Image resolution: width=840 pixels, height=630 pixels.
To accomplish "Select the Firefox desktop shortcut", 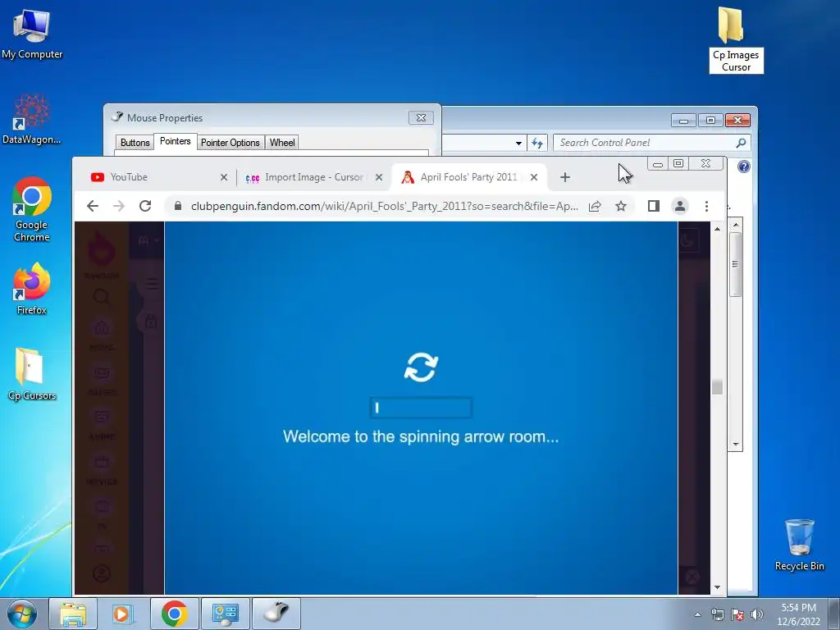I will [32, 288].
